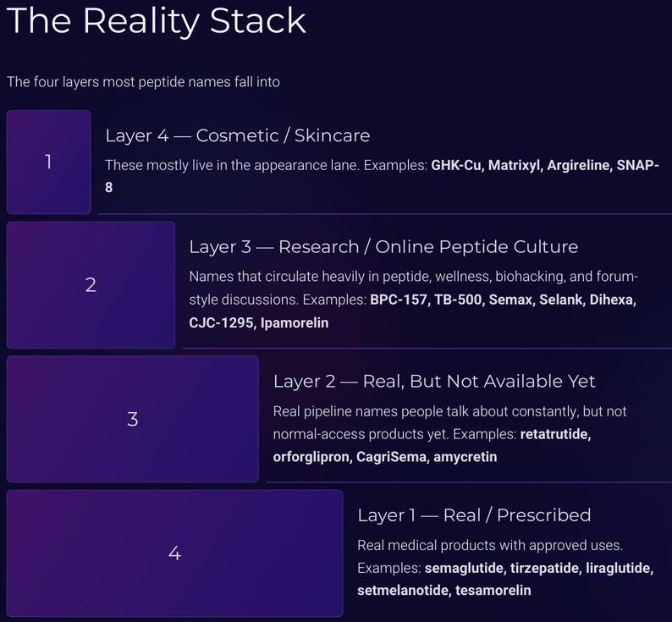Click the bold examples "BPC-157, TB-500, Semax, Selank, Dihexa"

[503, 300]
